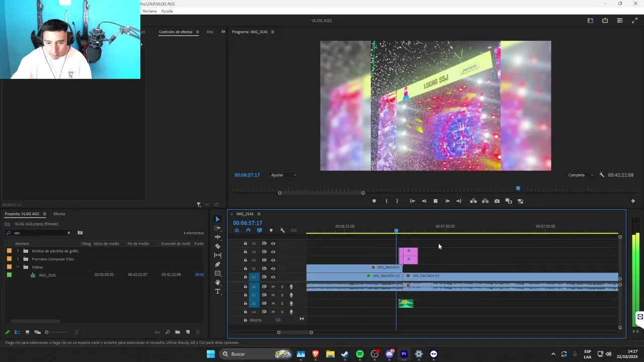644x362 pixels.
Task: Toggle insert sequences as nests button
Action: 237,230
